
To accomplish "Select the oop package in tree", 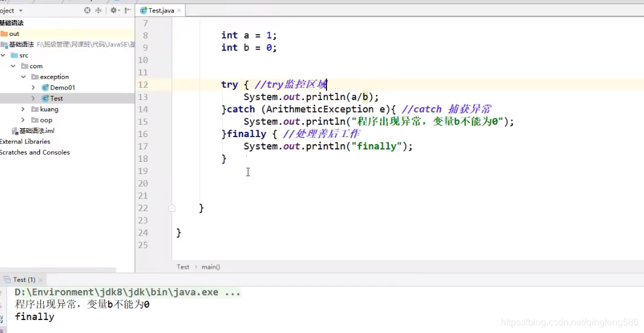I will tap(46, 120).
